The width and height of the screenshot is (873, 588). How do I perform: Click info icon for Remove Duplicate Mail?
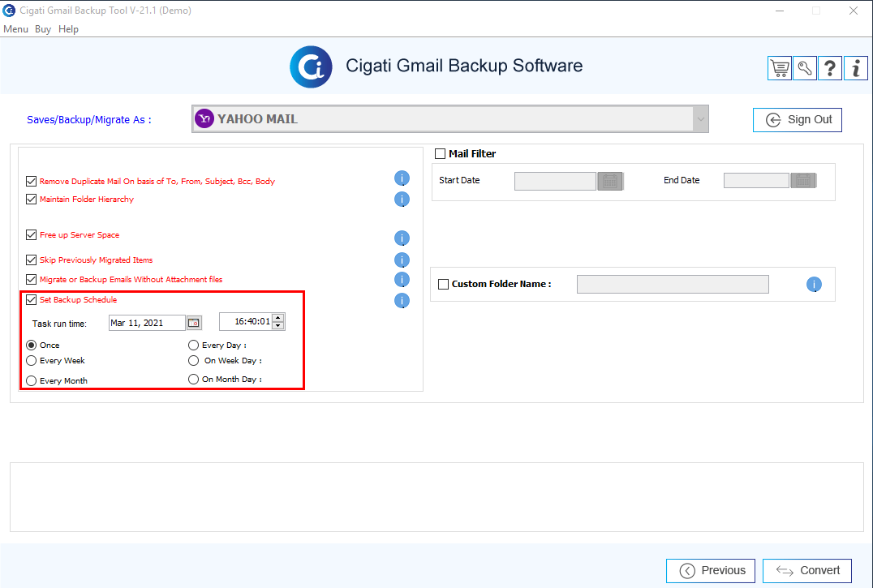point(402,178)
